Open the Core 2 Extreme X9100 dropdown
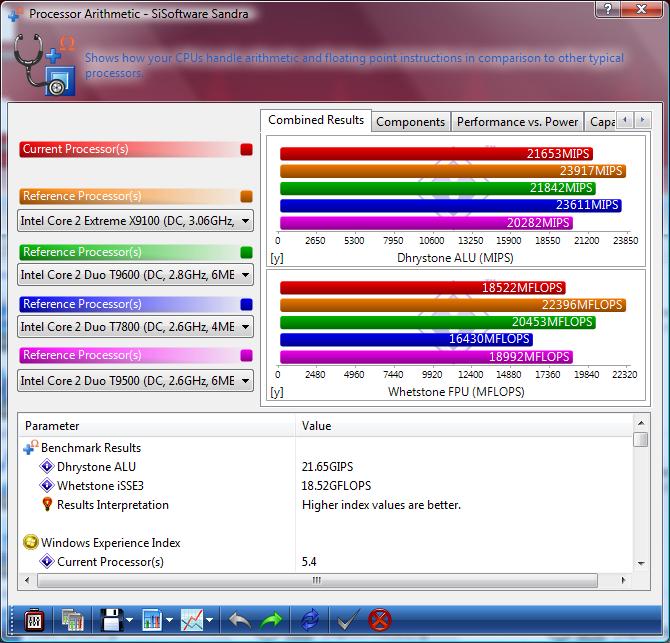670x643 pixels. click(x=135, y=220)
